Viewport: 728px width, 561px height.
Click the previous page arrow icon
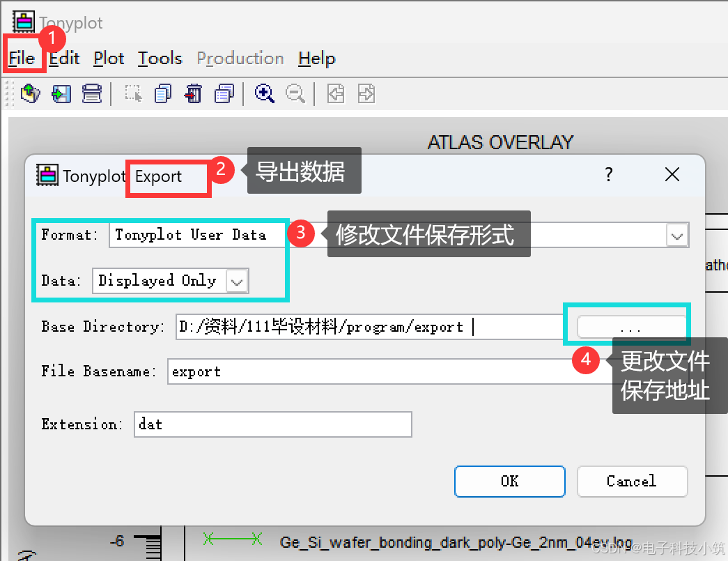tap(336, 93)
